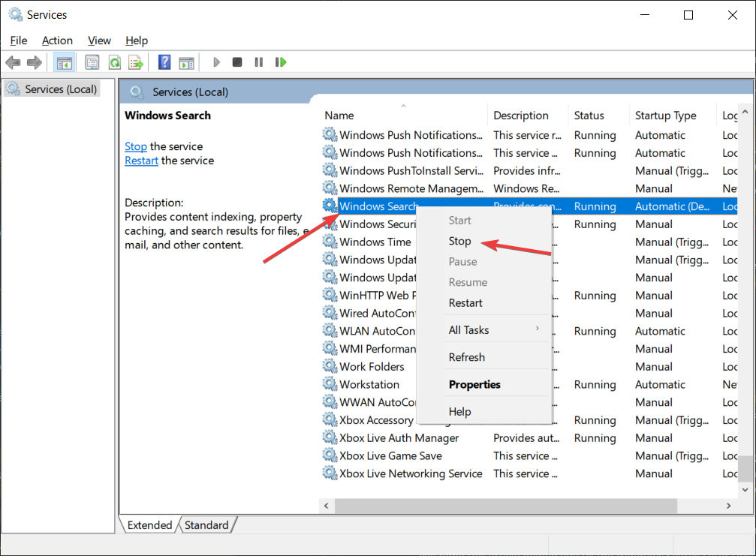
Task: Click gear icon beside Windows Remote Management
Action: (x=330, y=188)
